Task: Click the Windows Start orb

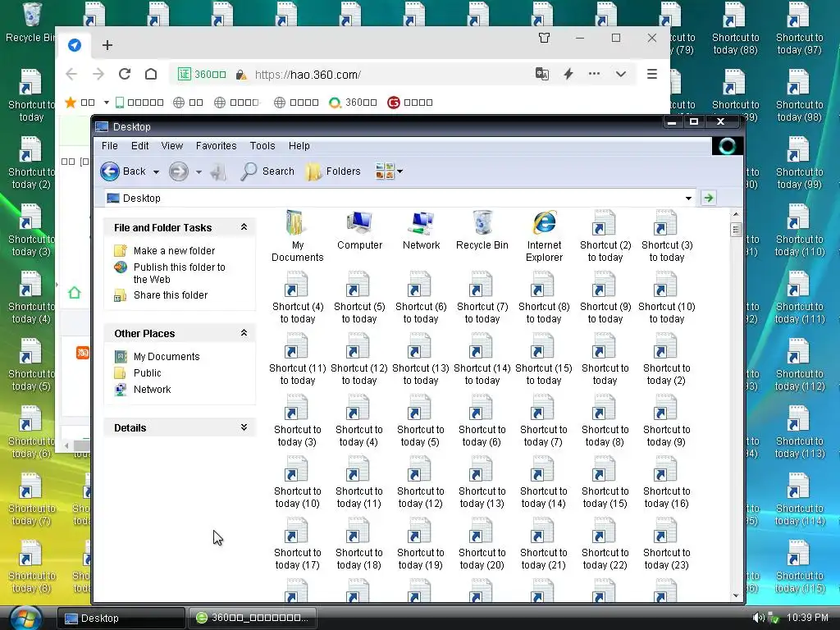Action: tap(25, 618)
